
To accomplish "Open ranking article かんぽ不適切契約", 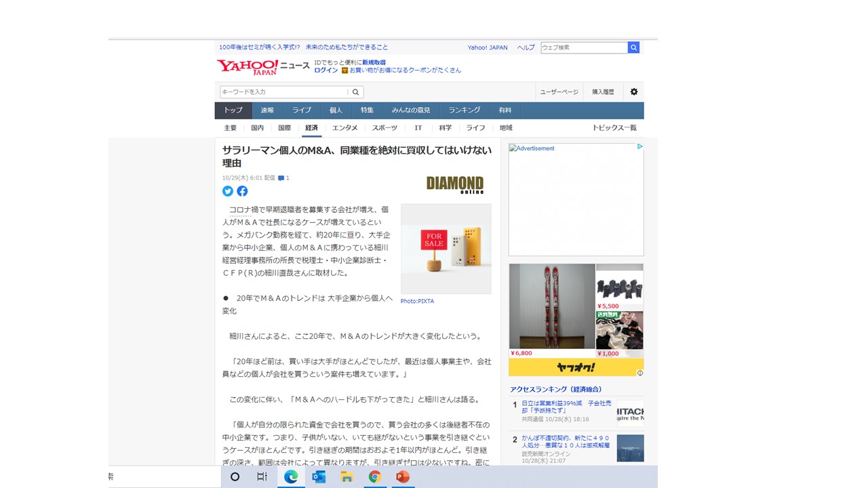I will (566, 442).
